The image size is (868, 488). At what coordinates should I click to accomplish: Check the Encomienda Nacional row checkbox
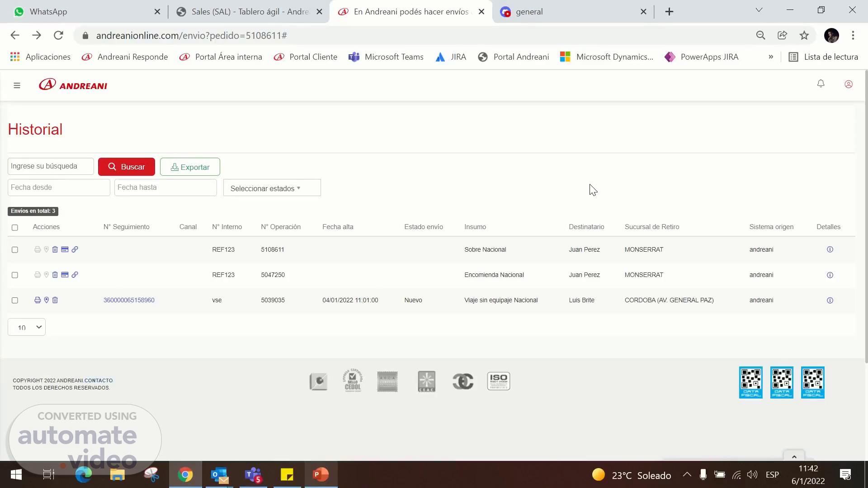[15, 275]
